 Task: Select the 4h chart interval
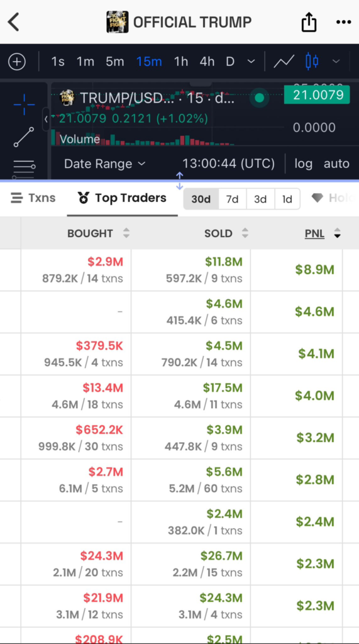(207, 62)
